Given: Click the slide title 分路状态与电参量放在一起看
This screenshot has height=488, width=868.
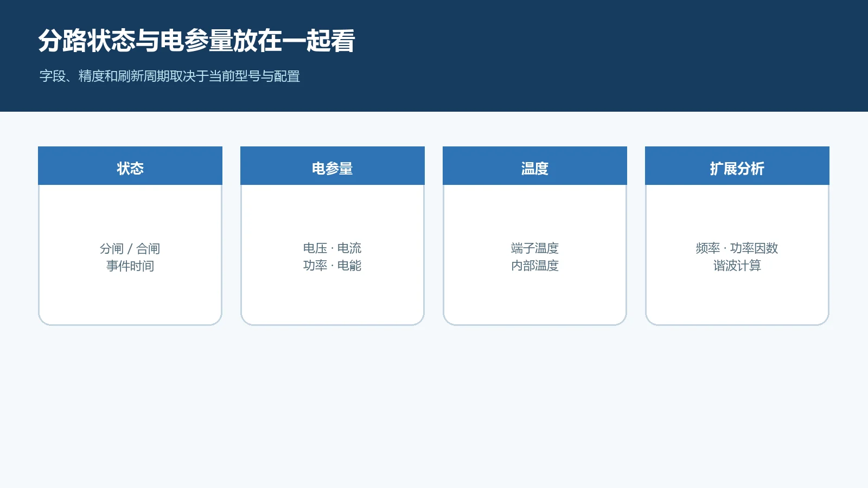Looking at the screenshot, I should click(x=196, y=41).
